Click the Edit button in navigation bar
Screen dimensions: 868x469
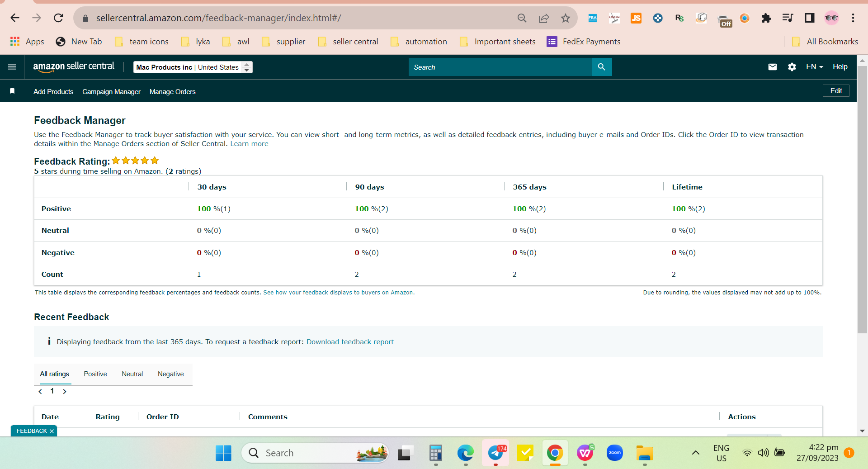(x=836, y=91)
